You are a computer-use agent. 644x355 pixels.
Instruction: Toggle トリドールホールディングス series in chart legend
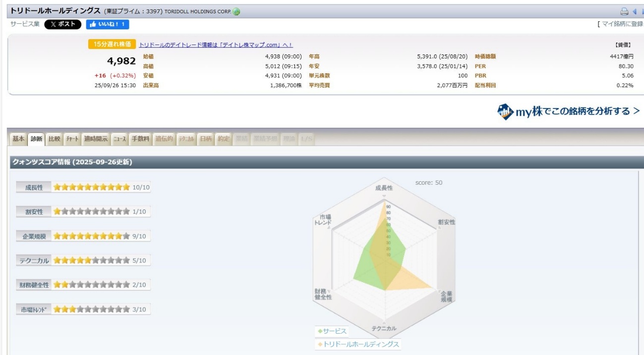tap(358, 344)
